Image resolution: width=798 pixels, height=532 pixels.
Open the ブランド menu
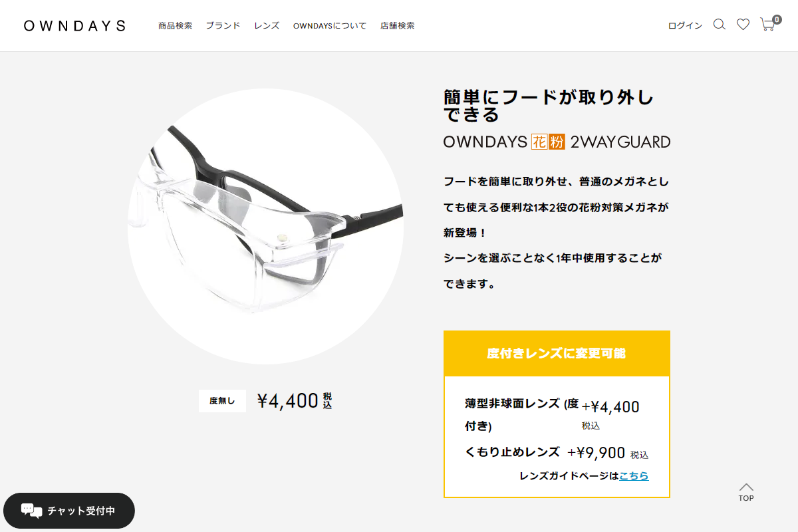[223, 26]
